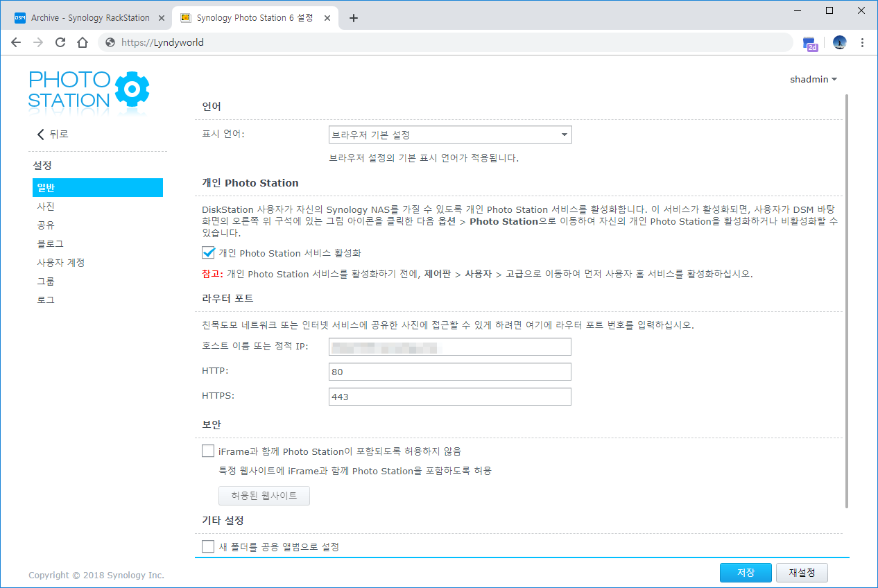Select 일반 in settings sidebar

click(x=98, y=188)
